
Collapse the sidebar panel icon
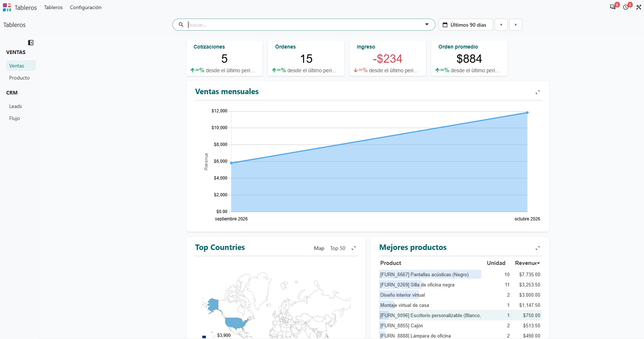(x=31, y=43)
